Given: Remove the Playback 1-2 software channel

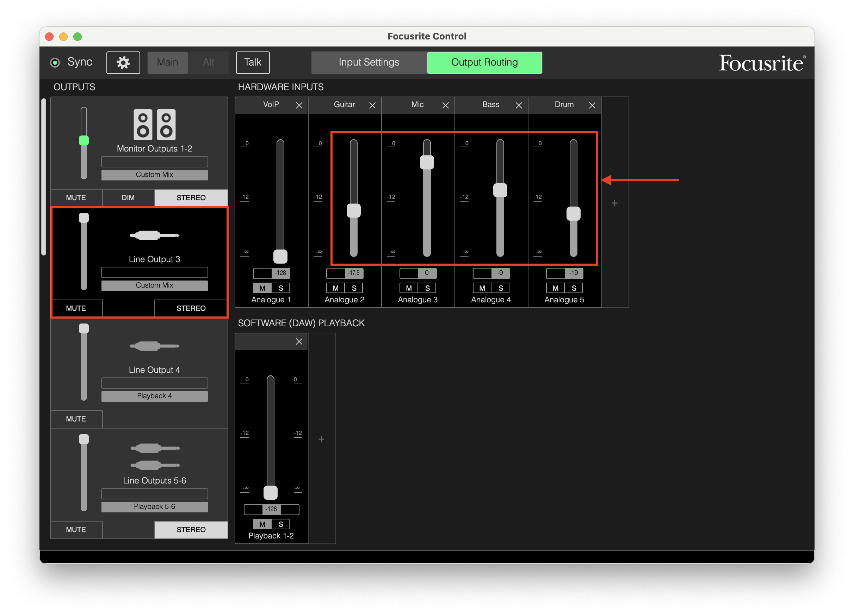Looking at the screenshot, I should point(299,341).
